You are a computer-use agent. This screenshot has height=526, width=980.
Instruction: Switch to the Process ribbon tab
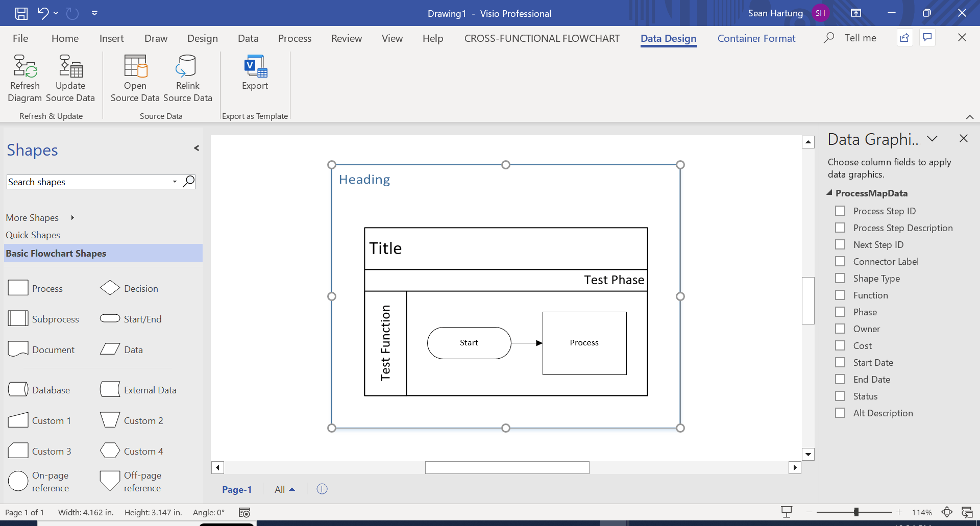point(295,38)
